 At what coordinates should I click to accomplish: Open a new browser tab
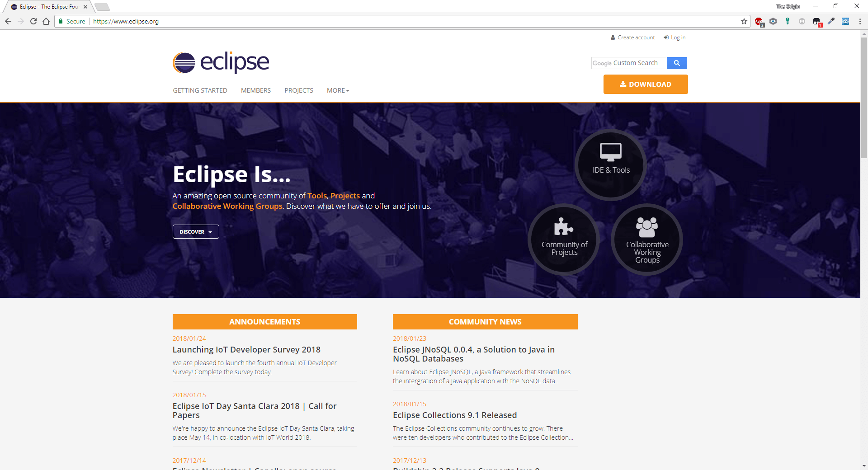coord(102,7)
